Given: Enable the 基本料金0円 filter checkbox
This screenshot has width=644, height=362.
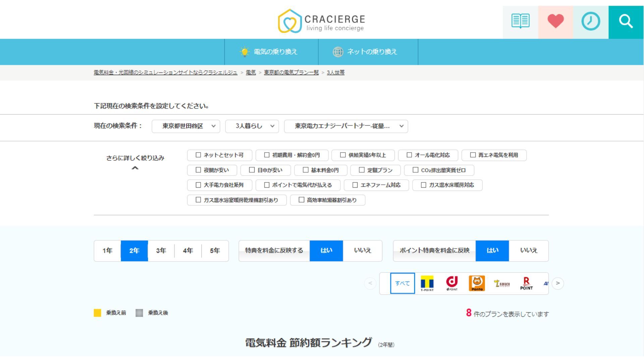Looking at the screenshot, I should tap(306, 170).
